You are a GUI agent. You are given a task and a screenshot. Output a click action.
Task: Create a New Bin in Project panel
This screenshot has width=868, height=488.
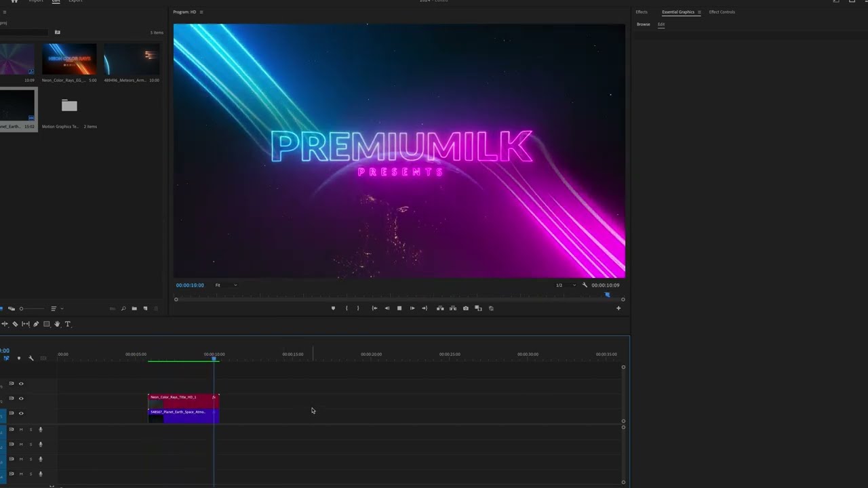134,308
